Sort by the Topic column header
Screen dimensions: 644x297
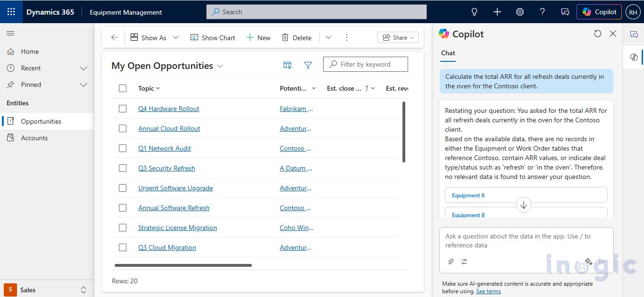149,88
